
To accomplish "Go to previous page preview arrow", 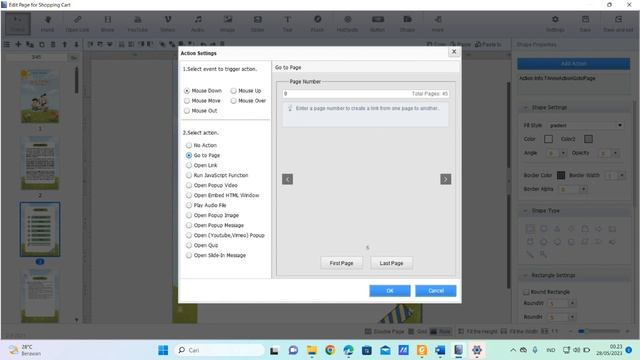I will pyautogui.click(x=287, y=179).
